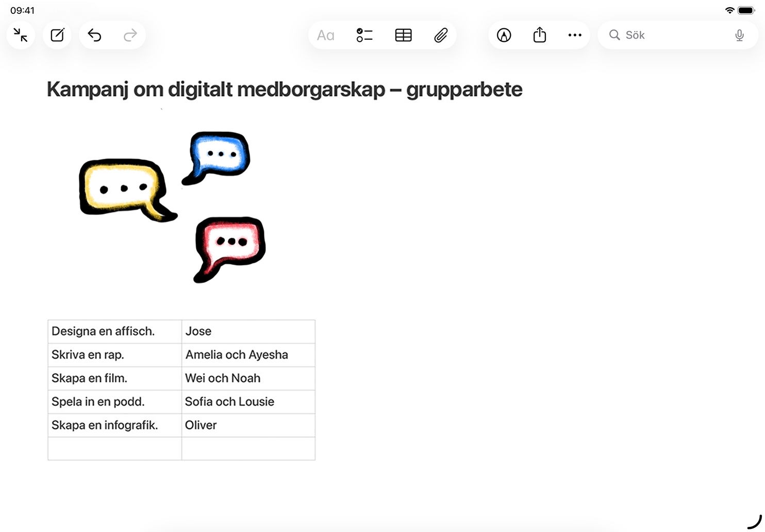Insert a checklist using the checklist icon

click(364, 35)
